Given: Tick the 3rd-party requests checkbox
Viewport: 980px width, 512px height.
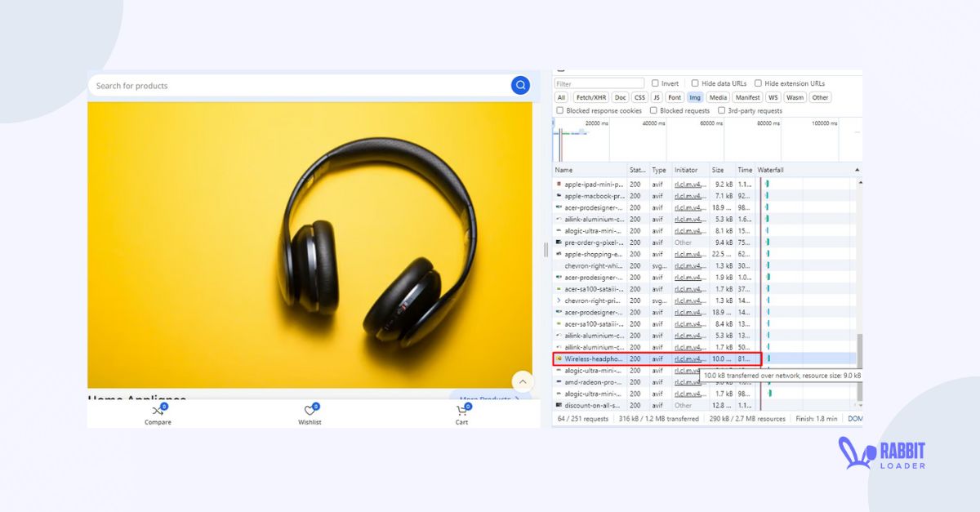Looking at the screenshot, I should pyautogui.click(x=722, y=110).
